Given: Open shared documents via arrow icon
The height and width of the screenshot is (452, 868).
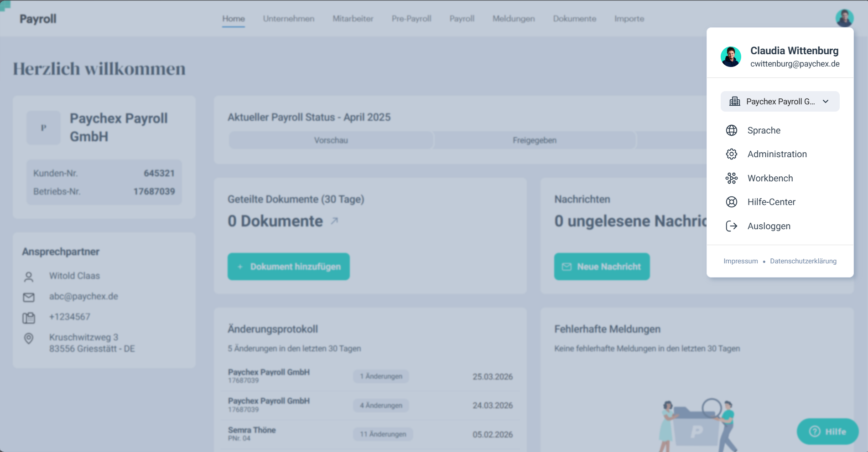Looking at the screenshot, I should pos(334,221).
